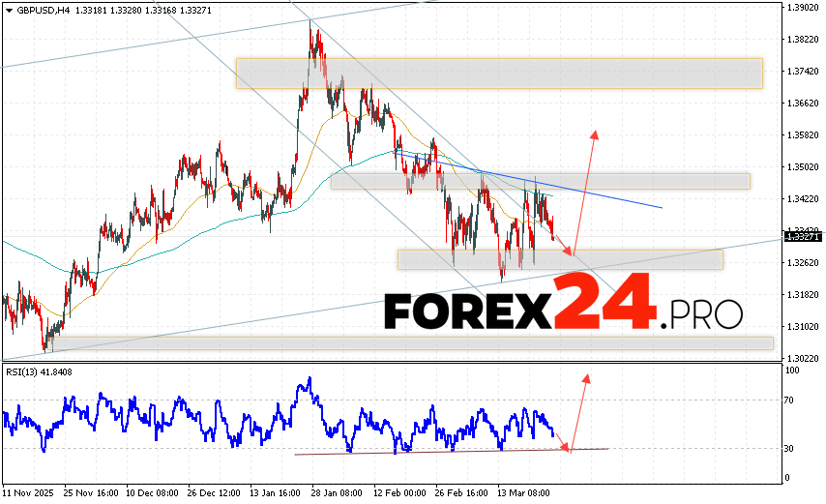Open the chart menu arrow beside GBPUSD,H4
This screenshot has width=826, height=504.
pyautogui.click(x=9, y=11)
